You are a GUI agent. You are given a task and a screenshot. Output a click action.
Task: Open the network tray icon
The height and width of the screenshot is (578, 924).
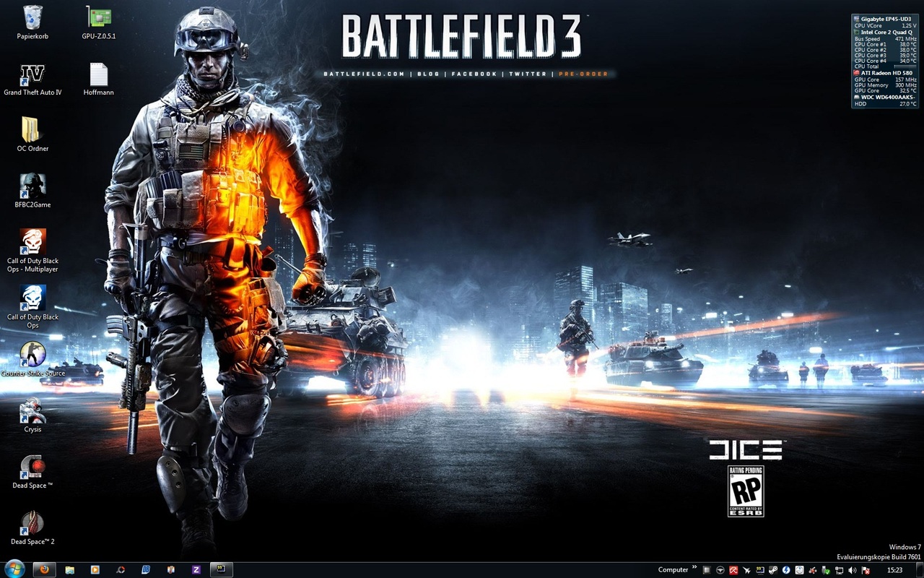coord(838,570)
